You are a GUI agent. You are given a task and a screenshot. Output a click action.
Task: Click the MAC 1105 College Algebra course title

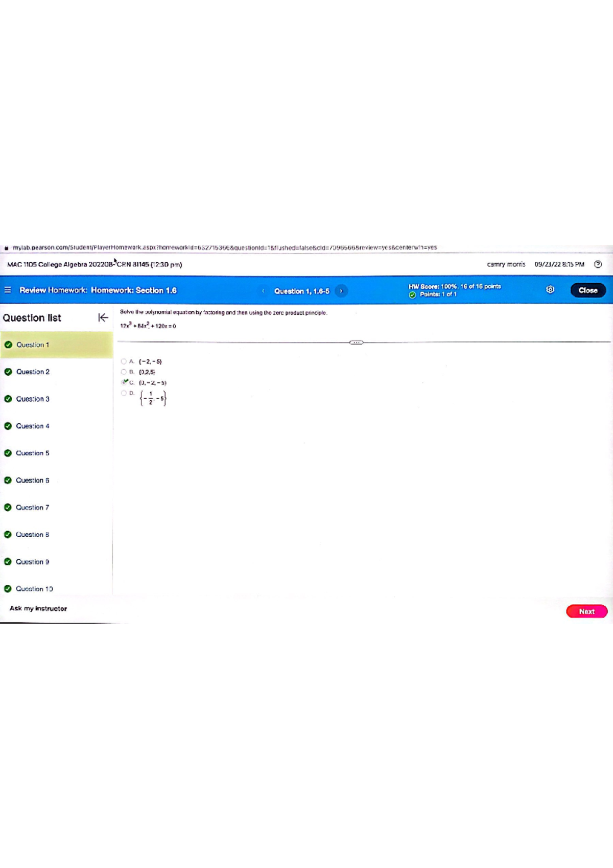click(x=95, y=264)
